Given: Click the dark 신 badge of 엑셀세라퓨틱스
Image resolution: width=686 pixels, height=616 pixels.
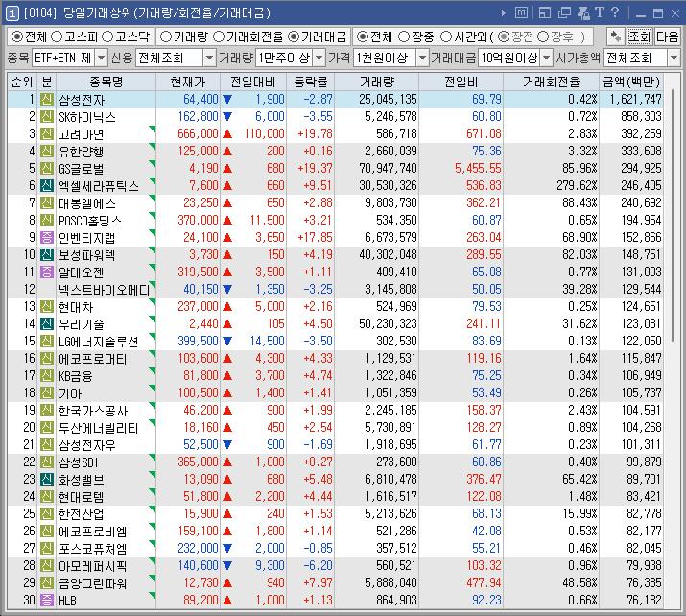Looking at the screenshot, I should [x=47, y=185].
